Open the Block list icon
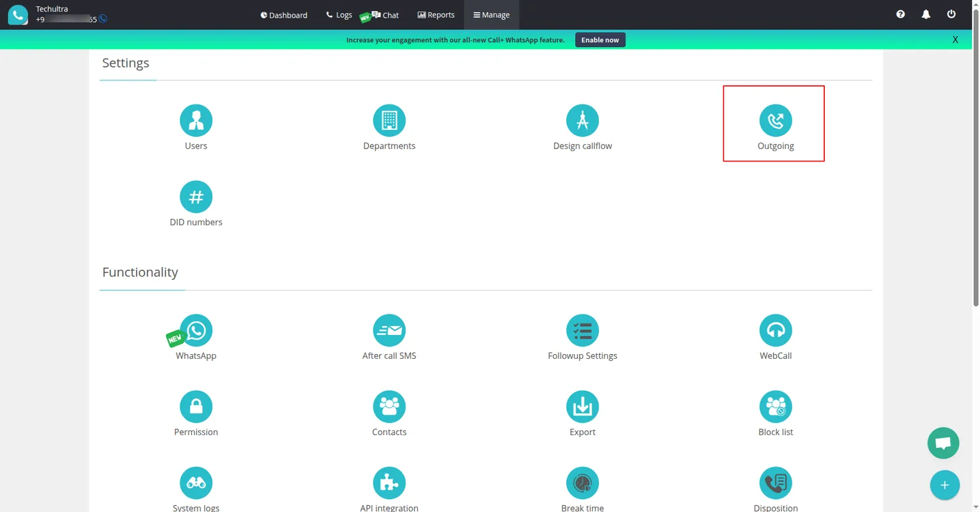 [x=776, y=406]
